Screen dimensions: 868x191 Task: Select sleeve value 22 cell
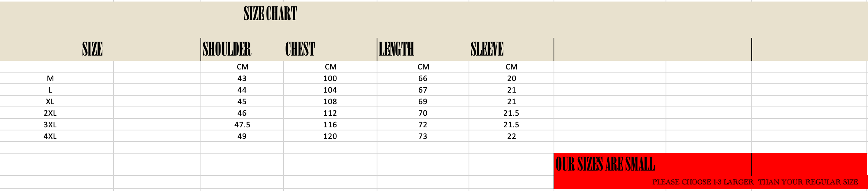pos(511,136)
